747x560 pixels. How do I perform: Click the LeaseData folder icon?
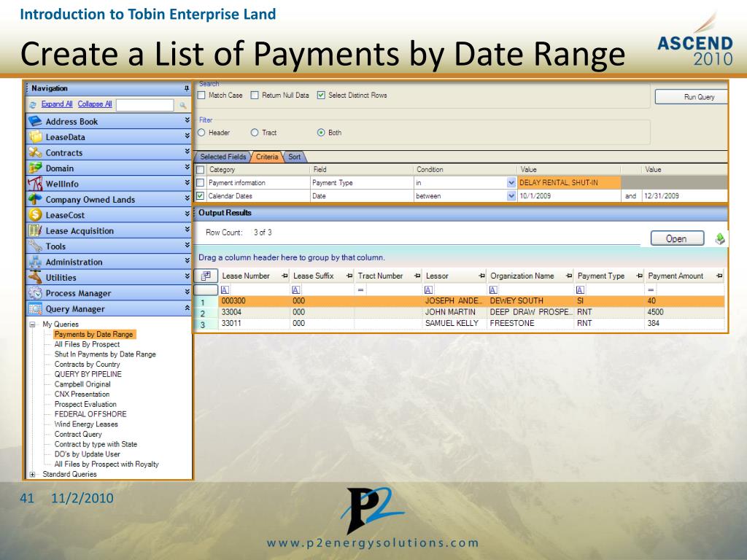coord(35,136)
